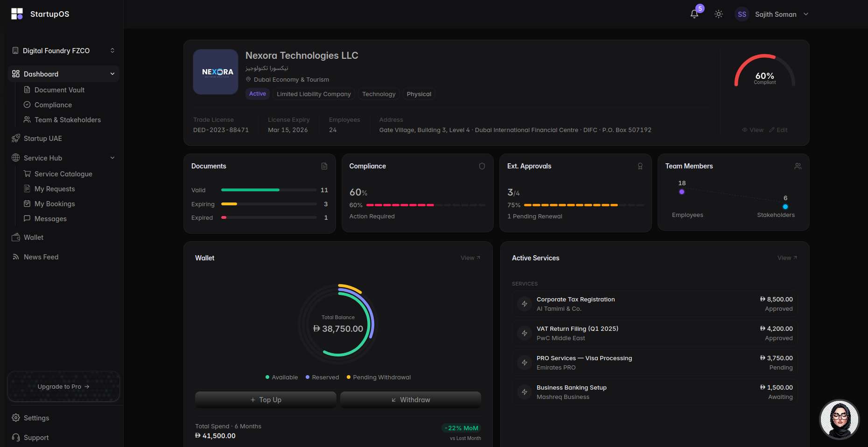
Task: Click Ext. Approvals 75% segmented bar
Action: click(x=584, y=205)
